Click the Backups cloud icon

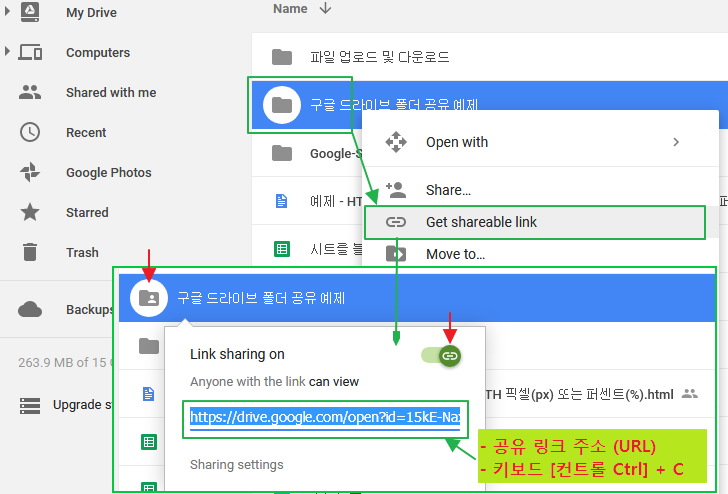coord(30,309)
